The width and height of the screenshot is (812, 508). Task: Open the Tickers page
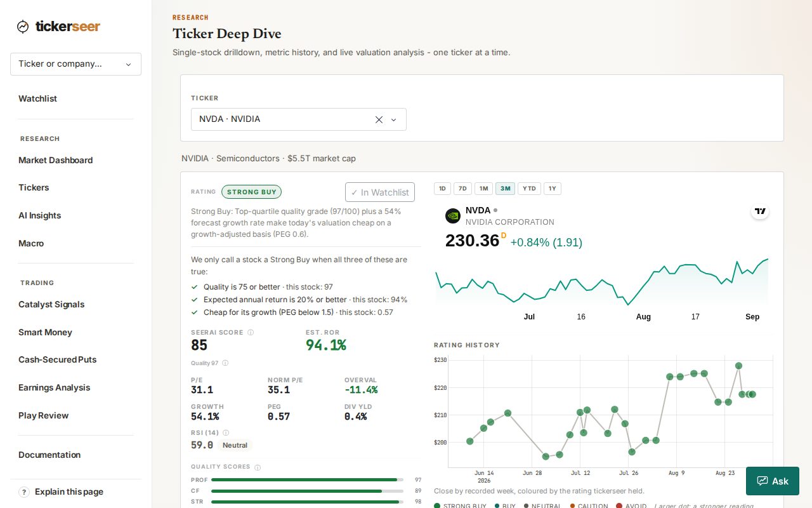click(34, 187)
